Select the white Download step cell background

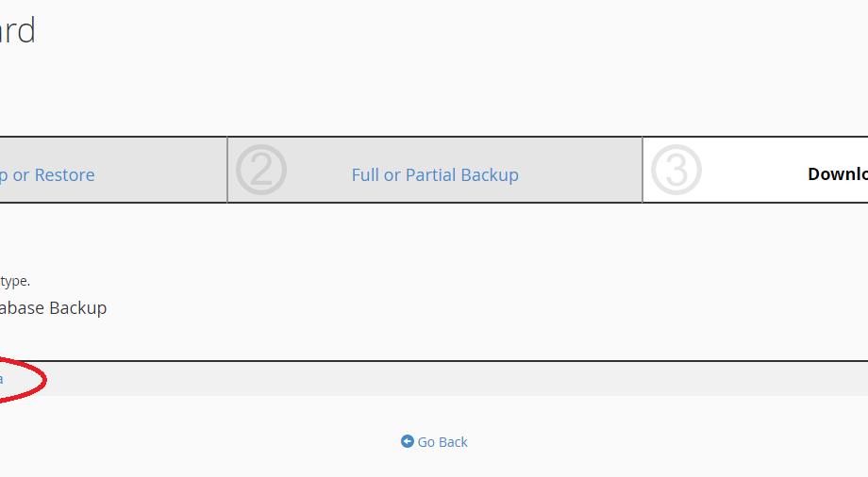click(x=756, y=170)
